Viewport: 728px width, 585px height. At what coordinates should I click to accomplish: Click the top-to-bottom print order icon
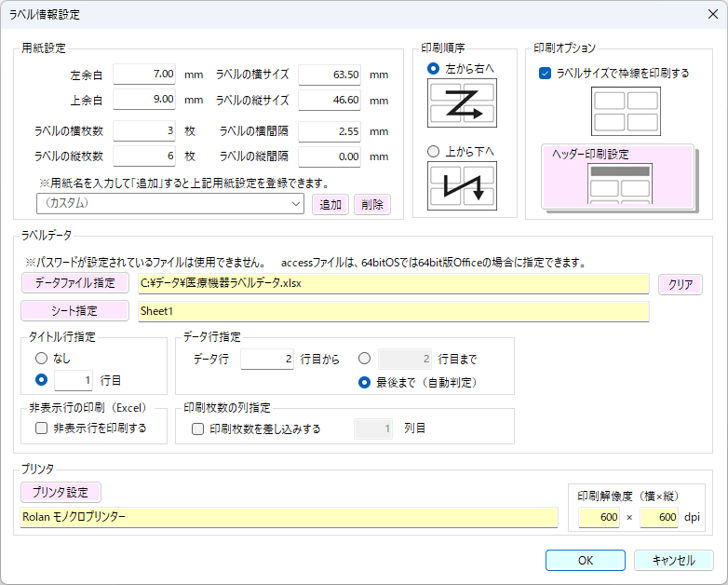pyautogui.click(x=462, y=186)
